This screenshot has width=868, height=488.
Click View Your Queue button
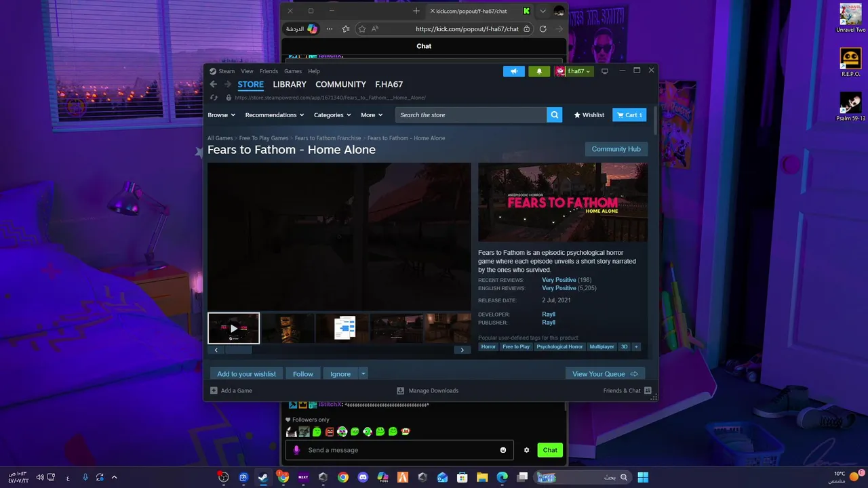tap(605, 373)
